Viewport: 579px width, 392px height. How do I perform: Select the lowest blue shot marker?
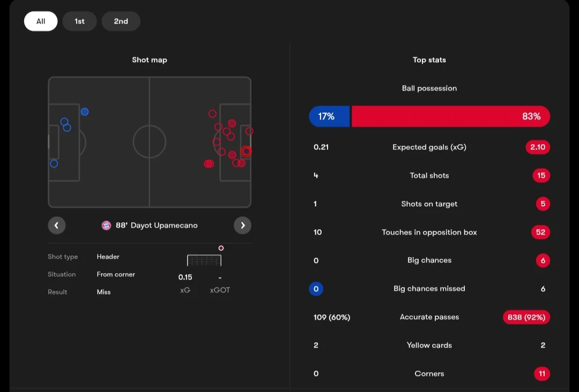pos(54,163)
